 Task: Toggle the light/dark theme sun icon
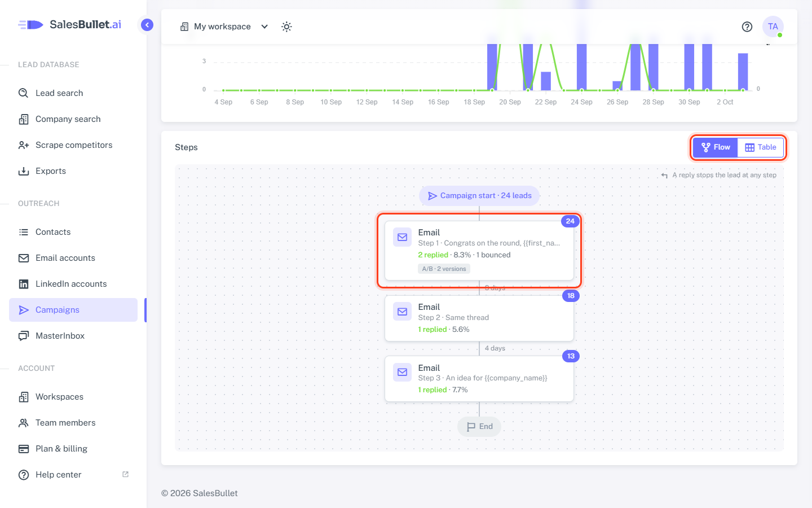tap(286, 27)
